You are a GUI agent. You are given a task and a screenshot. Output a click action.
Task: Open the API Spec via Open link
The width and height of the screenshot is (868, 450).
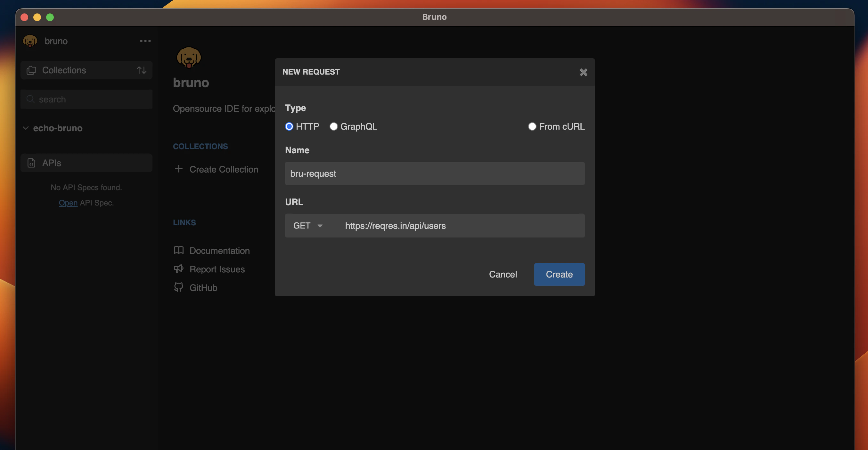pyautogui.click(x=68, y=203)
